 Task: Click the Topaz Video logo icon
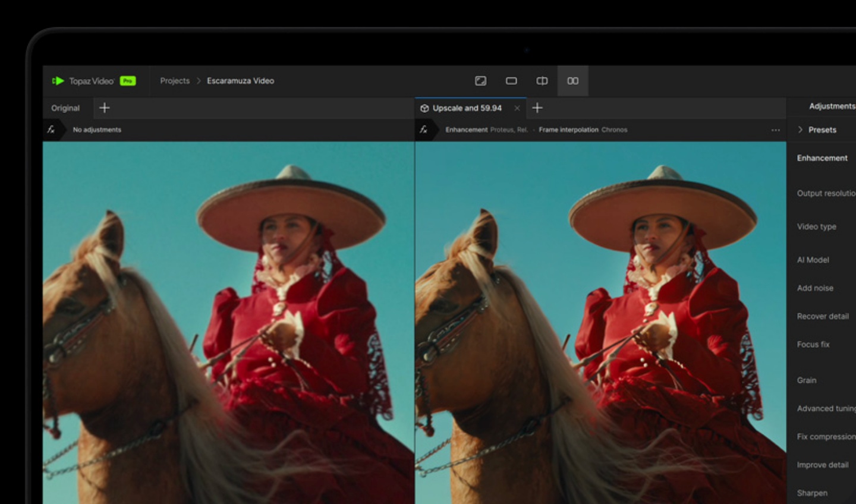(58, 81)
